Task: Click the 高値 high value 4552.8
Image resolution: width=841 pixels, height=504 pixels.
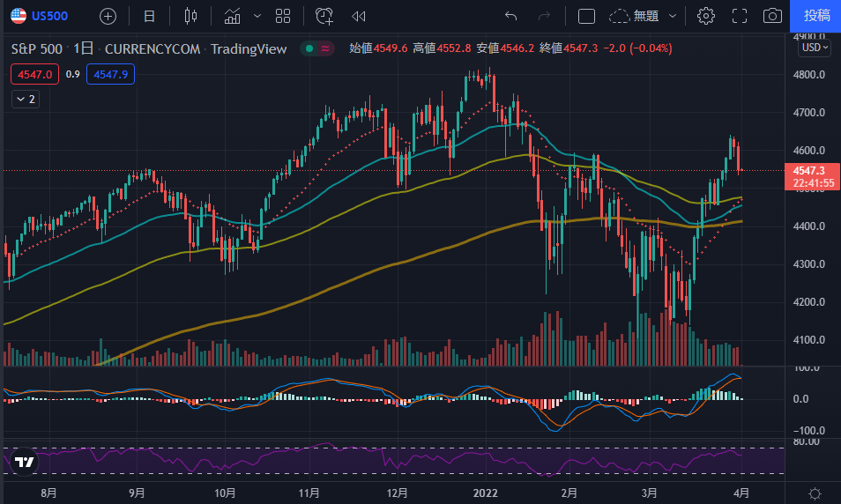Action: tap(454, 48)
